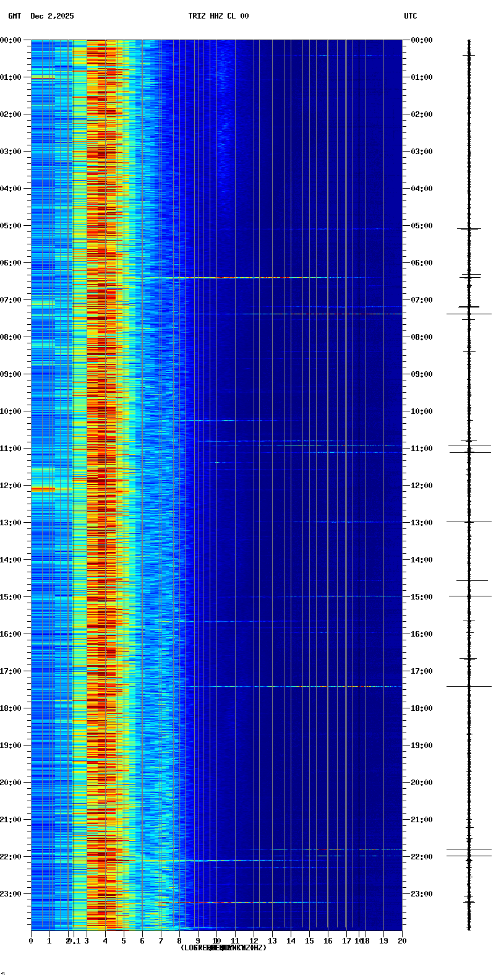Click the bright horizontal event streak after 06:00
496x980 pixels.
(x=247, y=278)
